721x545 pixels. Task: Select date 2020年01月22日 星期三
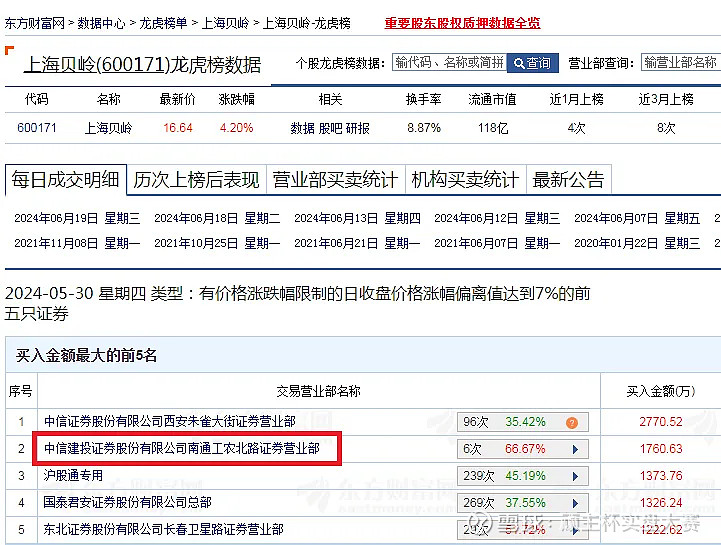pos(637,243)
